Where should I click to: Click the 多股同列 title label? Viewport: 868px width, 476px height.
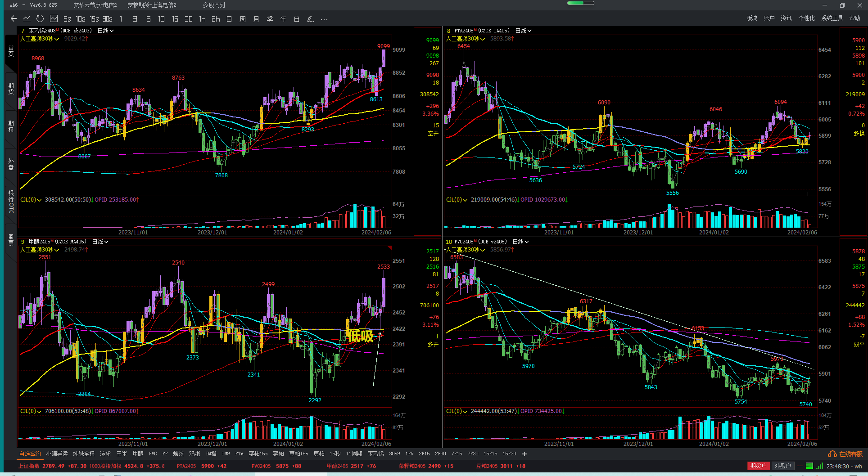(214, 5)
